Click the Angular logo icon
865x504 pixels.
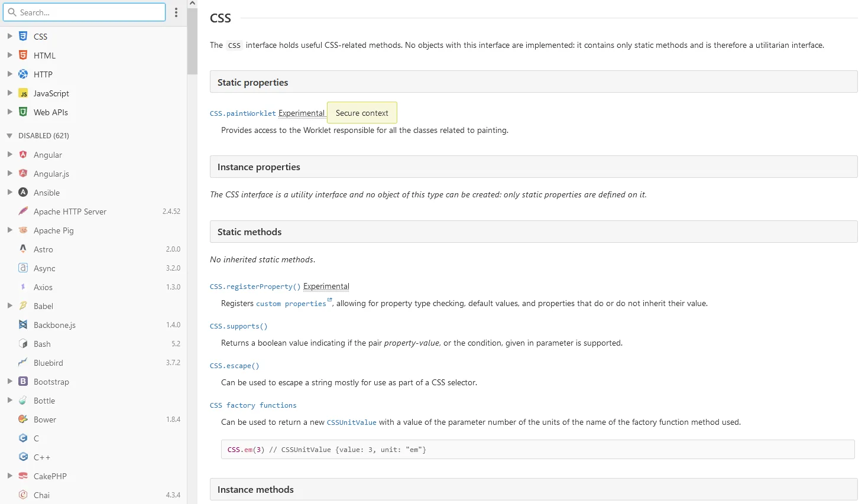click(23, 155)
